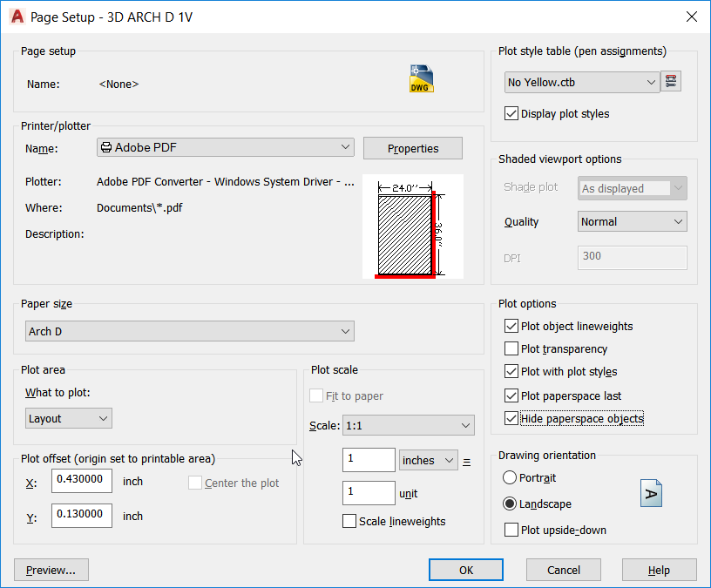Click the AutoCAD logo in title bar

(x=17, y=17)
